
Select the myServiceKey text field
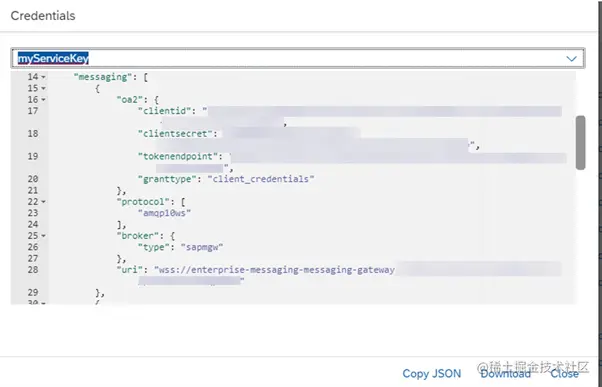[298, 58]
